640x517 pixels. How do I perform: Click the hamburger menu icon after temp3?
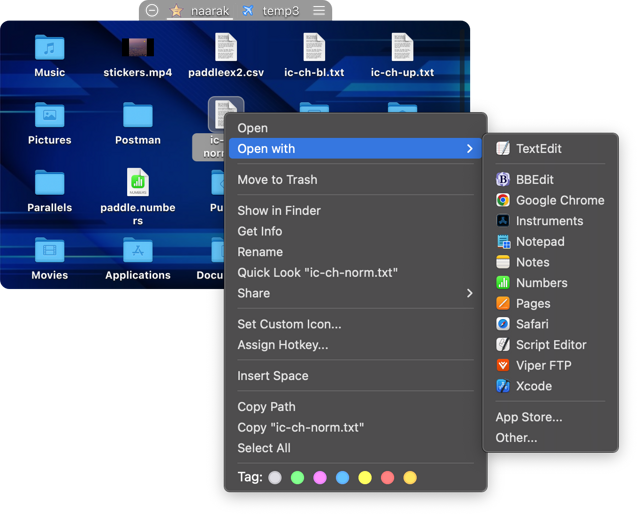pyautogui.click(x=319, y=11)
